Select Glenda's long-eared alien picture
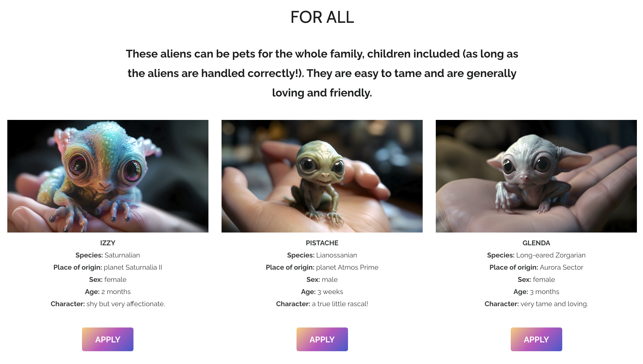Viewport: 643px width, 364px height. tap(536, 176)
